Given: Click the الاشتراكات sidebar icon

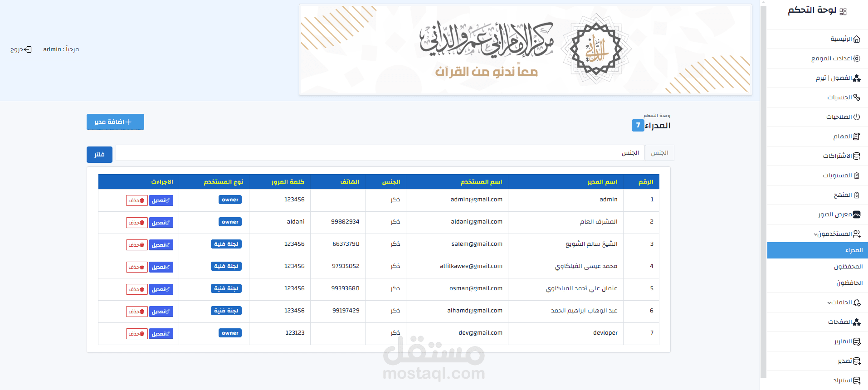Looking at the screenshot, I should click(857, 156).
